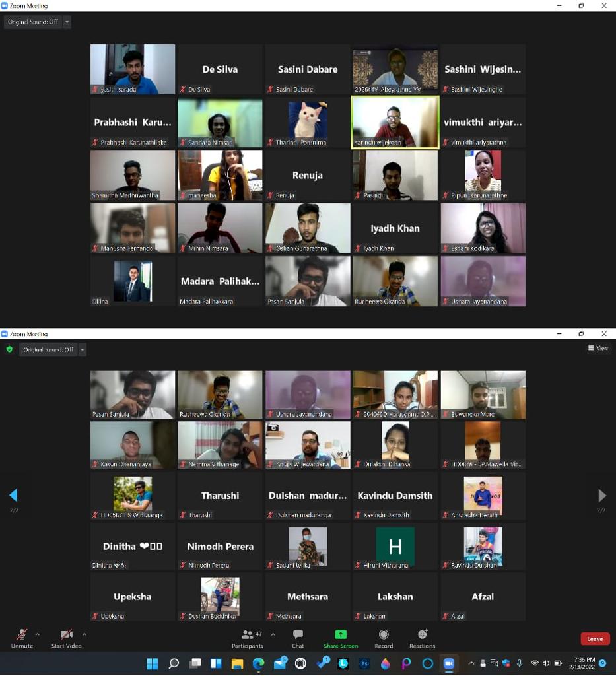Go to previous gallery page with left arrow
Image resolution: width=616 pixels, height=676 pixels.
click(13, 495)
